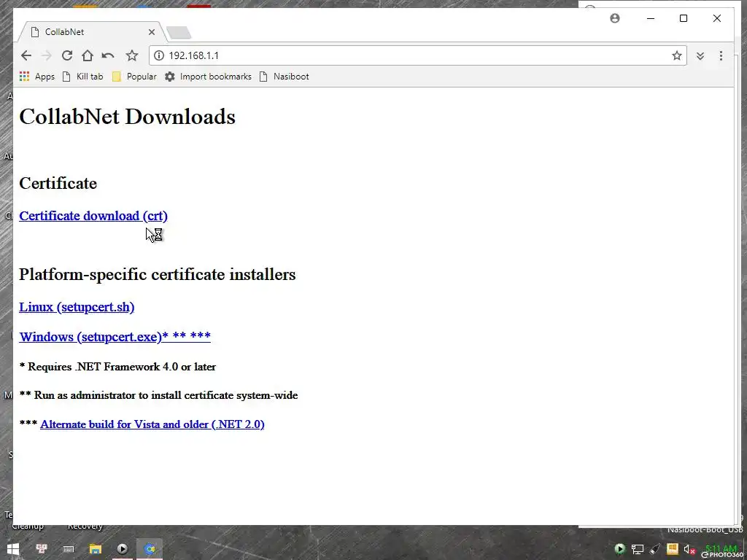Viewport: 747px width, 560px height.
Task: Minimize the Chrome window
Action: 651,18
